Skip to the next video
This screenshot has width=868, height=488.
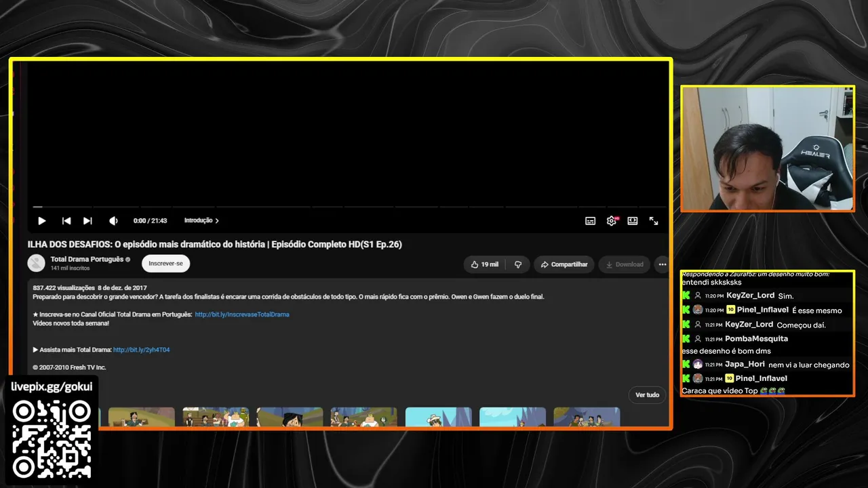pyautogui.click(x=87, y=221)
